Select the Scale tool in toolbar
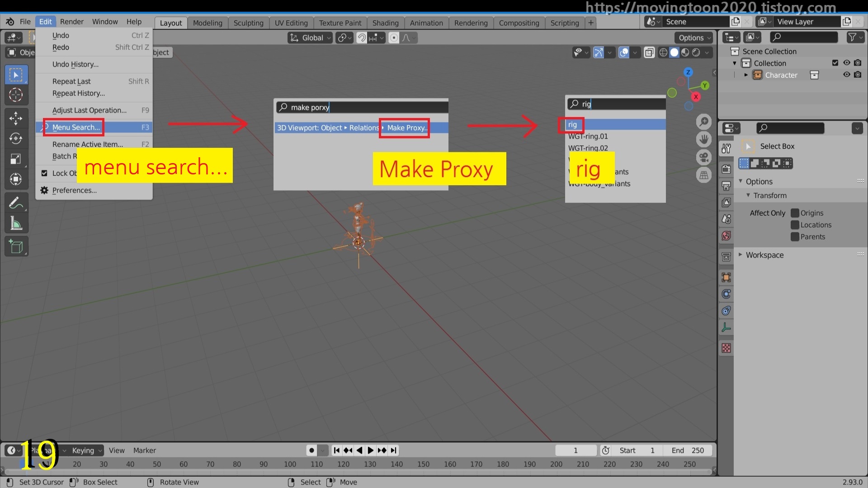Screen dimensions: 868x488 (x=16, y=159)
